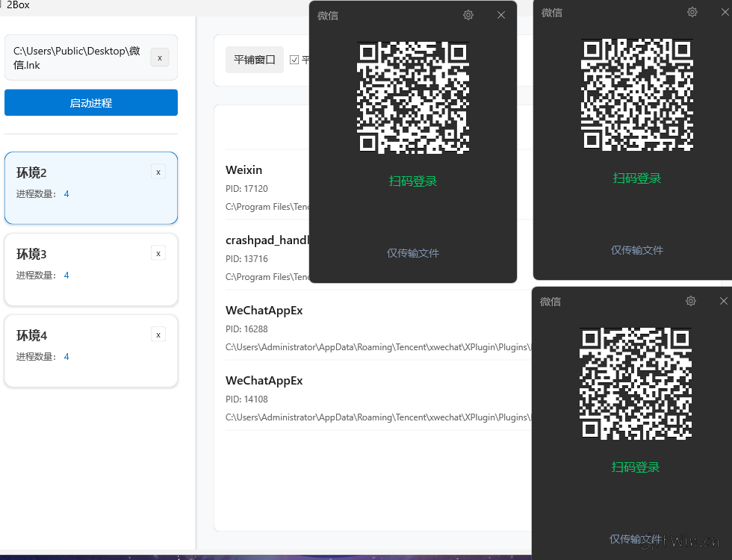The width and height of the screenshot is (732, 560).
Task: Select the Weixin process entry
Action: (265, 187)
